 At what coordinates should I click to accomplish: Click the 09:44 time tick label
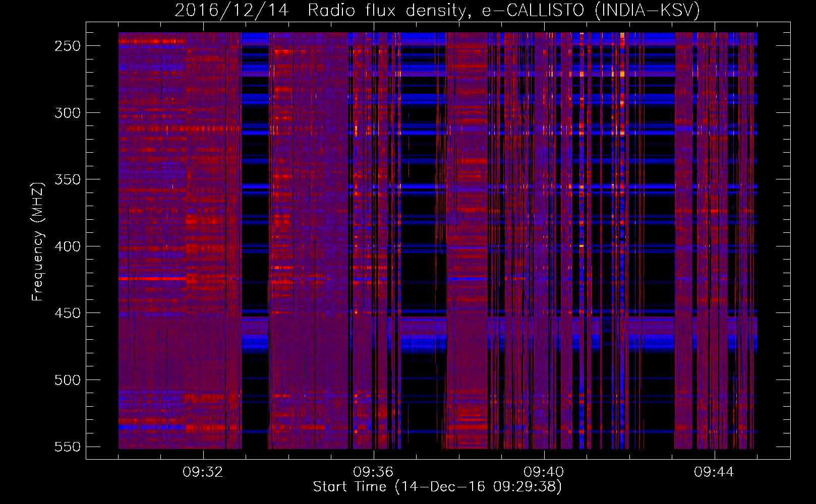(x=714, y=472)
